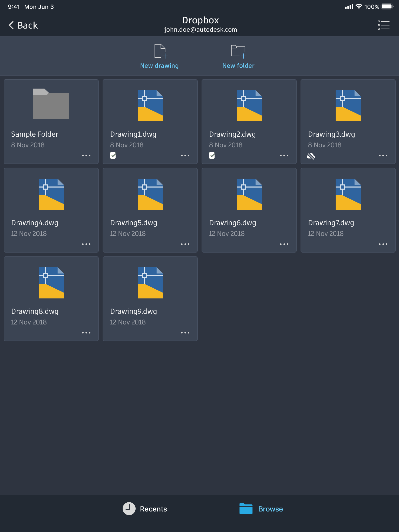Image resolution: width=399 pixels, height=532 pixels.
Task: Tap the New folder icon
Action: point(238,51)
